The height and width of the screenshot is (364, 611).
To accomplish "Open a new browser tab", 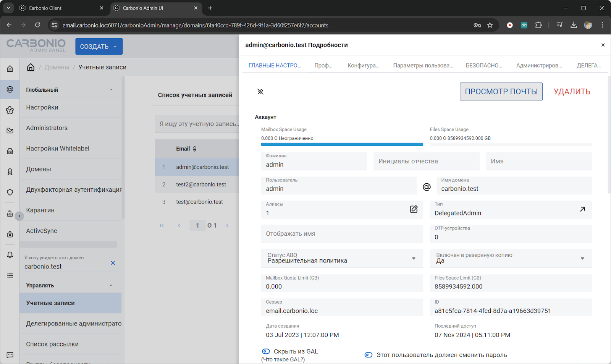I will pos(210,8).
